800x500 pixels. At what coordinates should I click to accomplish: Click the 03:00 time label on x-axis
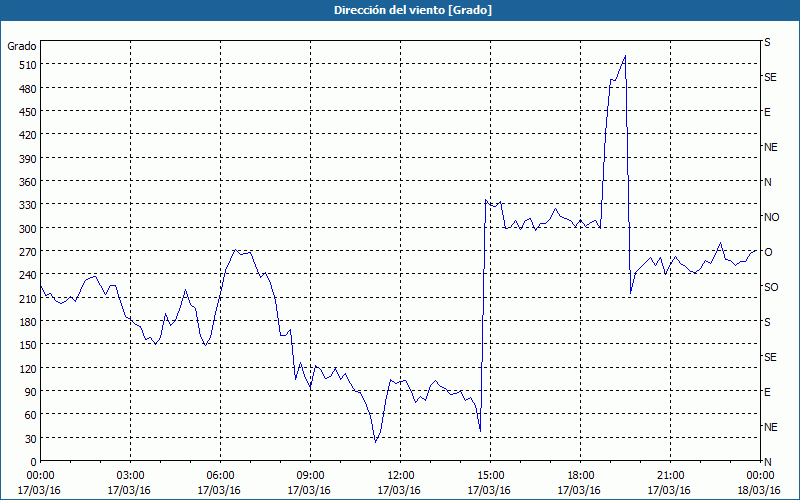coord(131,476)
